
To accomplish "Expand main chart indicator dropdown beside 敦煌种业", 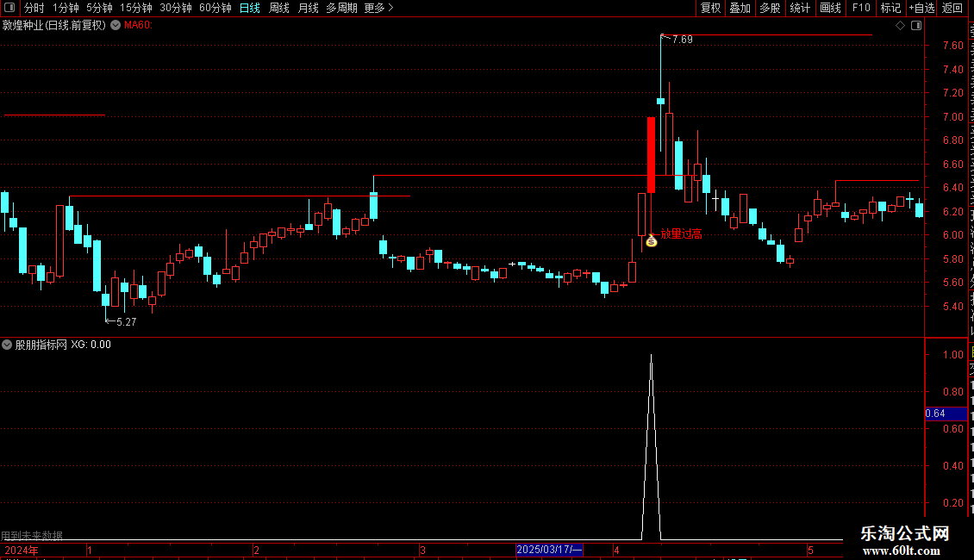I will point(116,26).
